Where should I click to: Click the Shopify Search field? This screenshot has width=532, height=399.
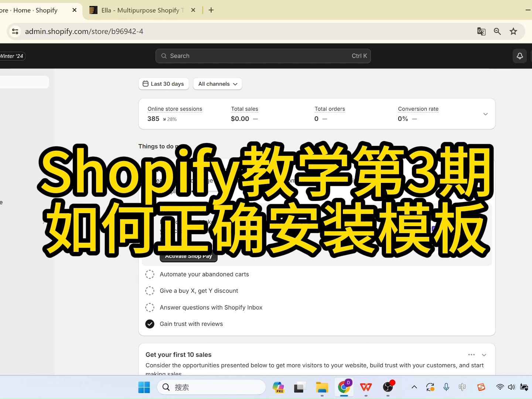(x=263, y=56)
